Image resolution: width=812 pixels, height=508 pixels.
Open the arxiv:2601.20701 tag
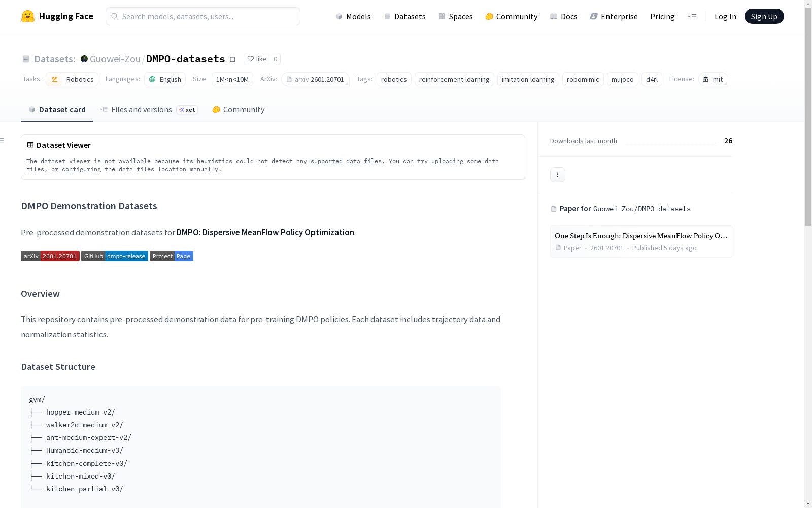click(x=315, y=79)
